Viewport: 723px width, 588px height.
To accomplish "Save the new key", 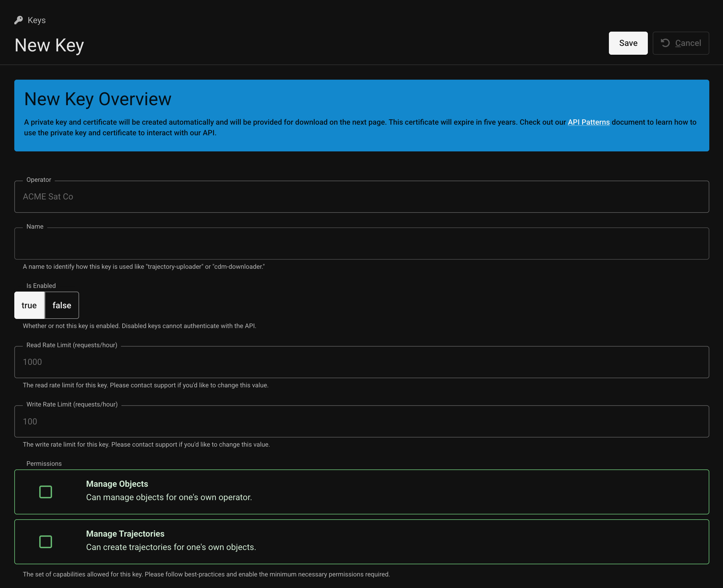I will tap(628, 43).
